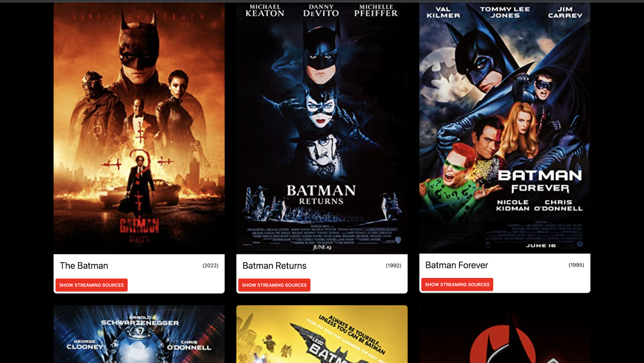Click the (2022) year label
The image size is (644, 363).
[211, 265]
